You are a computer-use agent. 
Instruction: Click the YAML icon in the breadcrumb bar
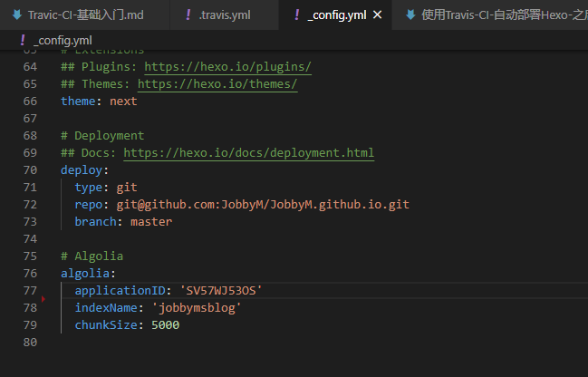point(23,41)
